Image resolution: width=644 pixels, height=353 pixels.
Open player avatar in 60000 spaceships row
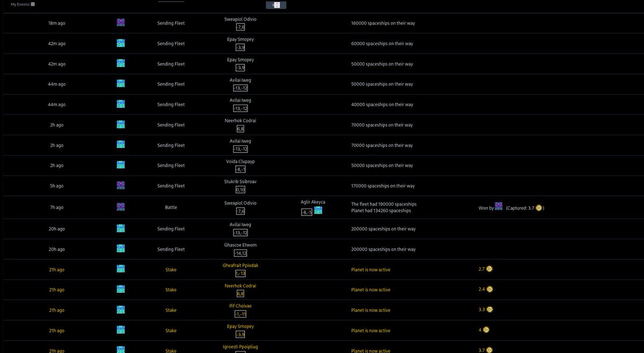click(121, 43)
